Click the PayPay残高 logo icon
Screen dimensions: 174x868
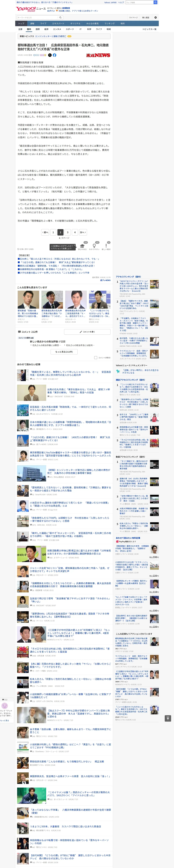point(117,541)
